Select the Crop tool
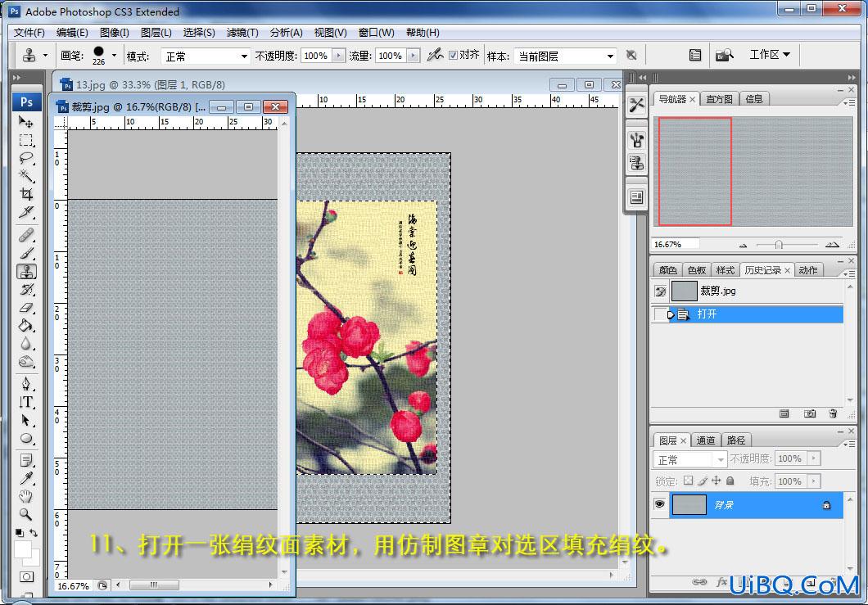This screenshot has width=868, height=605. 26,194
